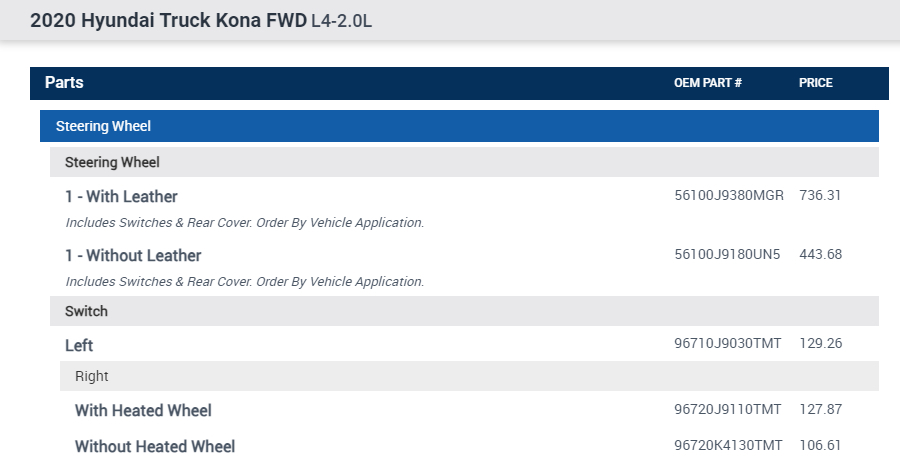Open the '1 - Without Leather' part
900x461 pixels.
pos(133,256)
